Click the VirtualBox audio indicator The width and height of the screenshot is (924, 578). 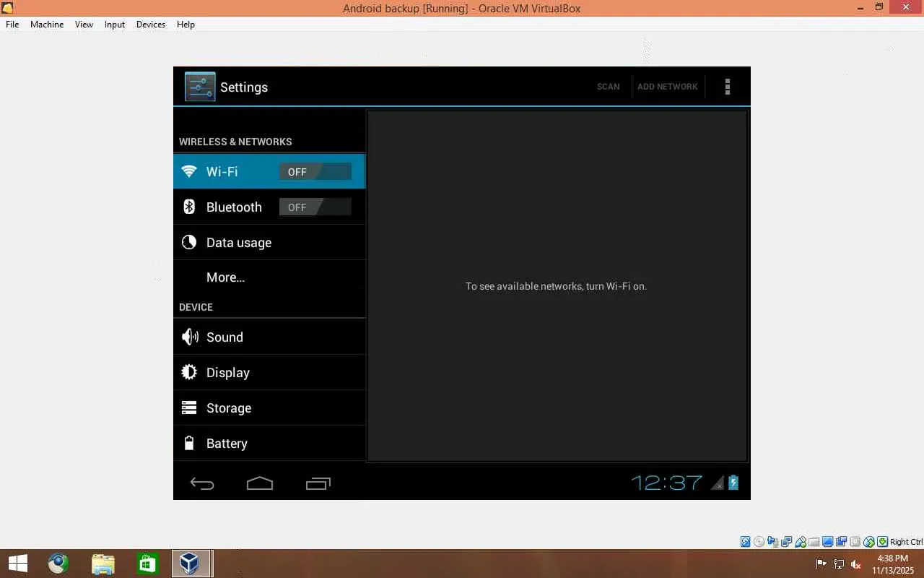pyautogui.click(x=773, y=542)
